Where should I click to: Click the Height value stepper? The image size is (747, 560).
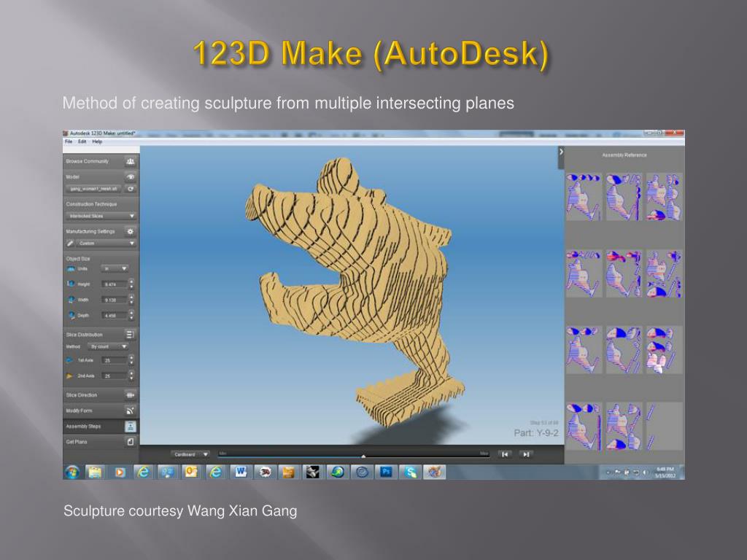pyautogui.click(x=131, y=284)
